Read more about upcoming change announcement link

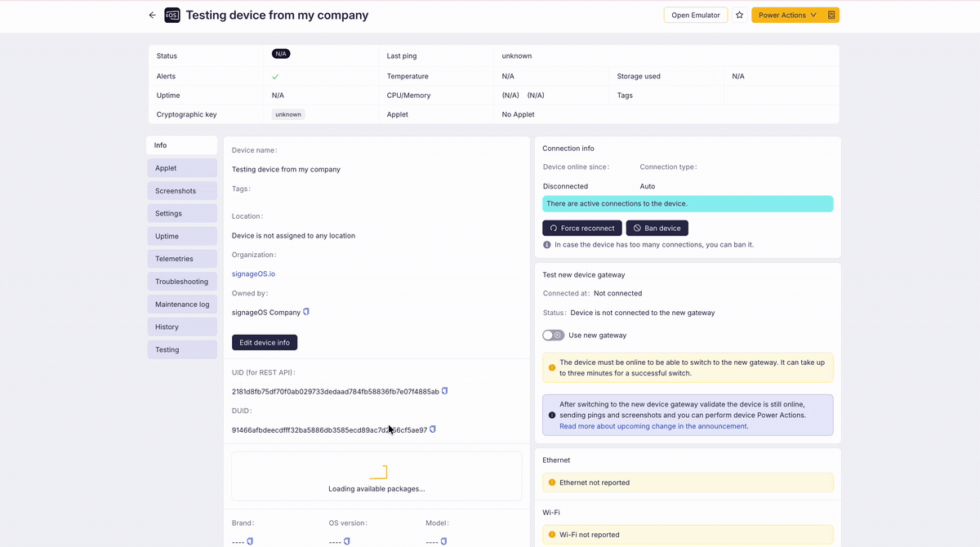653,426
